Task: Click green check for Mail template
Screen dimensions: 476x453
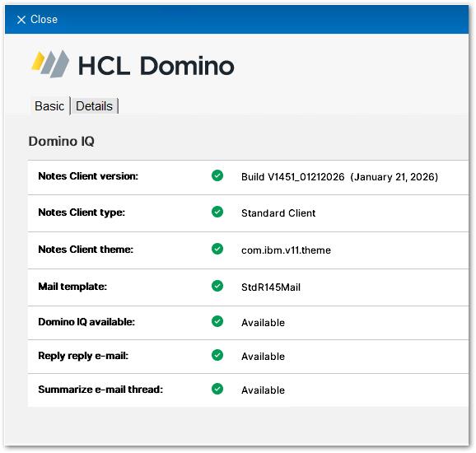Action: 217,286
